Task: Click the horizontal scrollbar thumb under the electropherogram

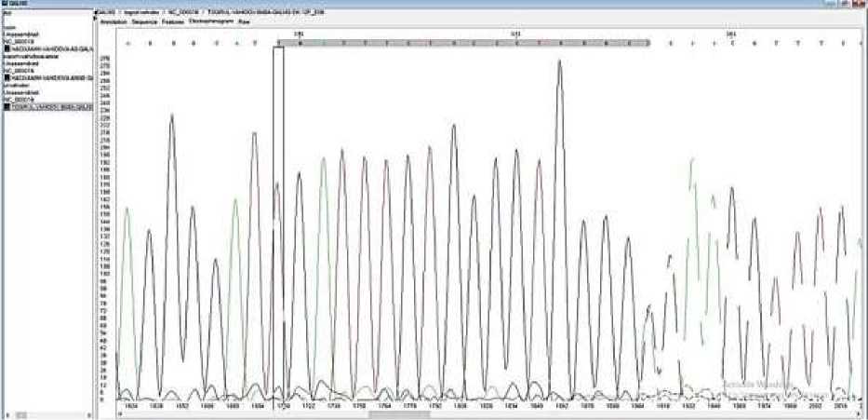Action: [x=399, y=413]
